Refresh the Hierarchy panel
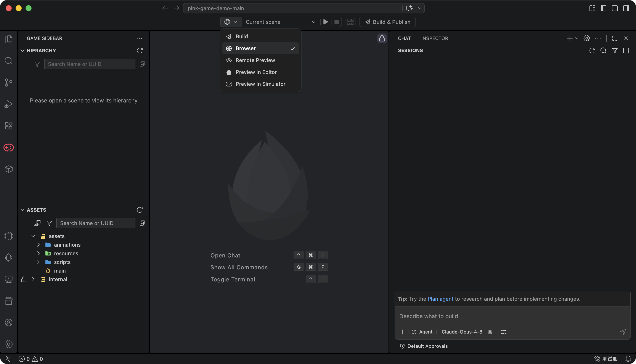Image resolution: width=636 pixels, height=364 pixels. pyautogui.click(x=140, y=51)
